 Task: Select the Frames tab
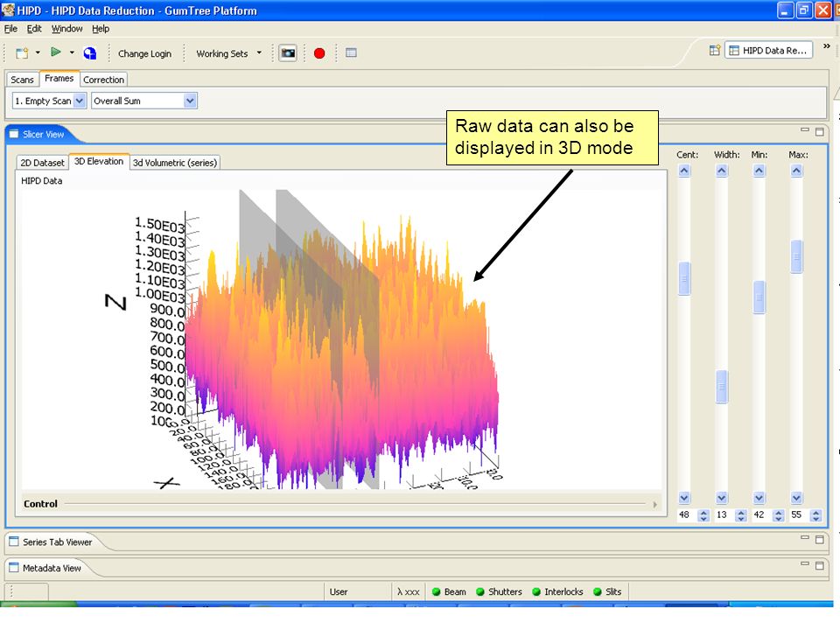[x=59, y=79]
